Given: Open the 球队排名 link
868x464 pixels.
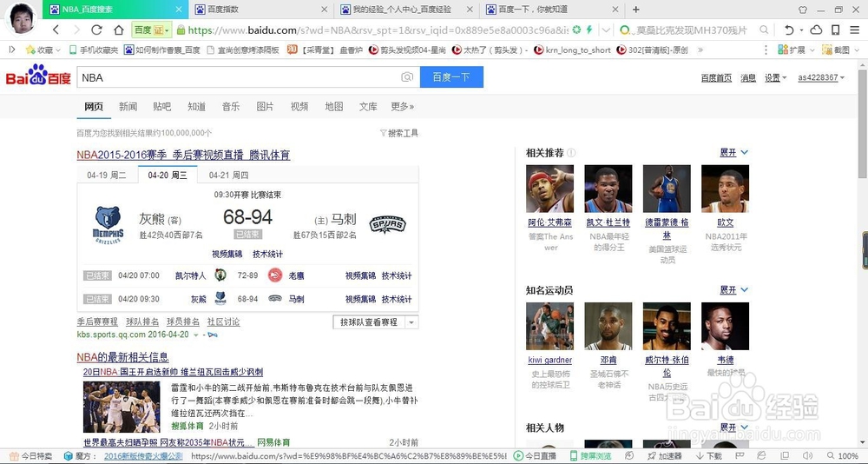Looking at the screenshot, I should pyautogui.click(x=142, y=321).
